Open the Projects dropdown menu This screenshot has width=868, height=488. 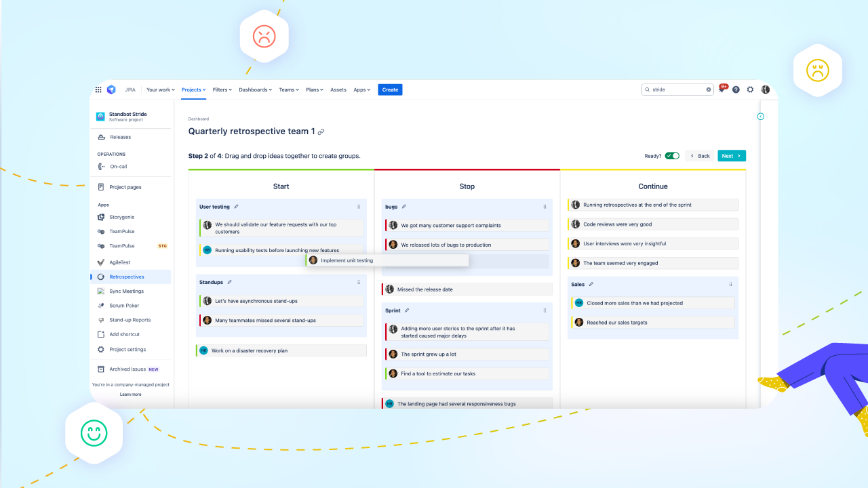tap(193, 89)
